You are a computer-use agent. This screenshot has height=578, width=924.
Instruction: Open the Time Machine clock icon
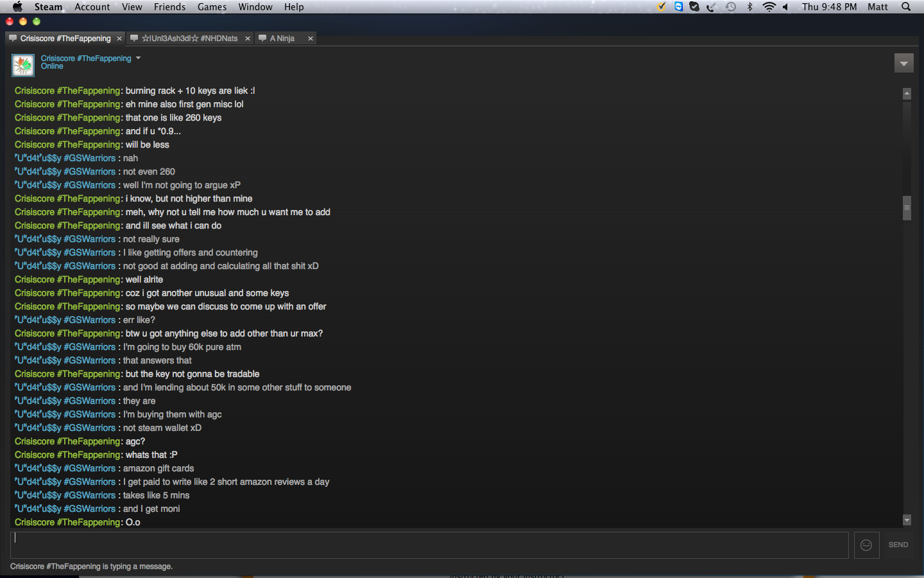click(731, 6)
